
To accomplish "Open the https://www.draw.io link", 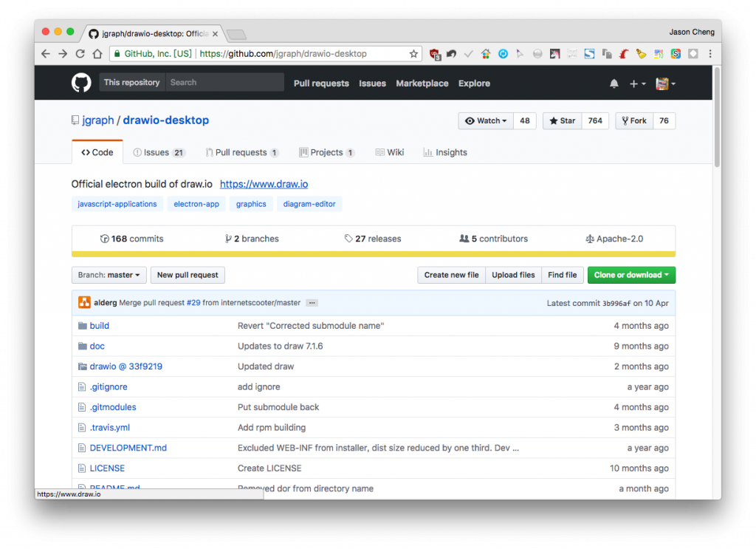I will [x=264, y=184].
